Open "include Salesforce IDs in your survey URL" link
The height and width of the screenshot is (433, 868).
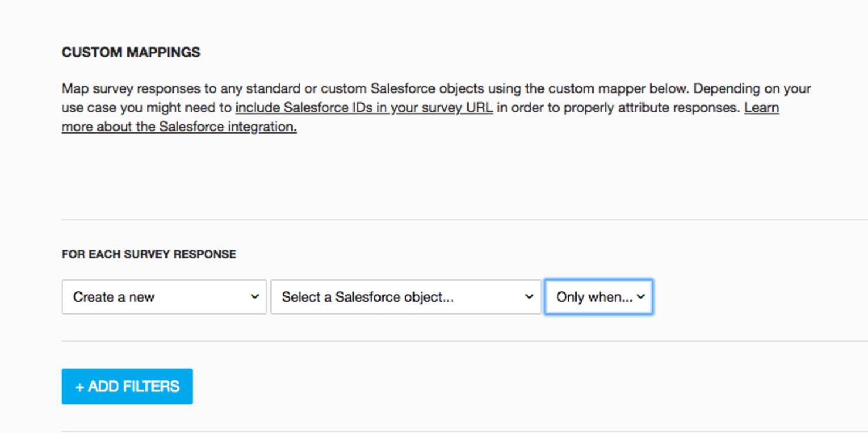[x=364, y=108]
